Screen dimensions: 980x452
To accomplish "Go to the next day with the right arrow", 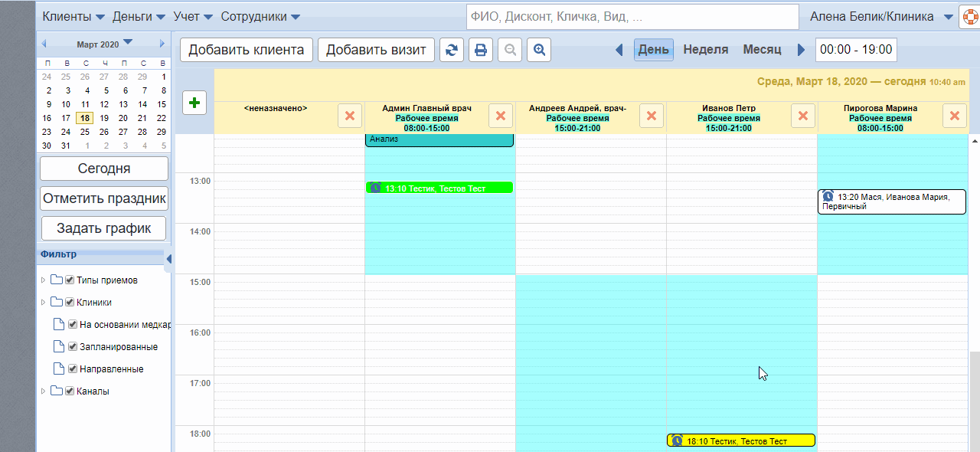I will 802,50.
